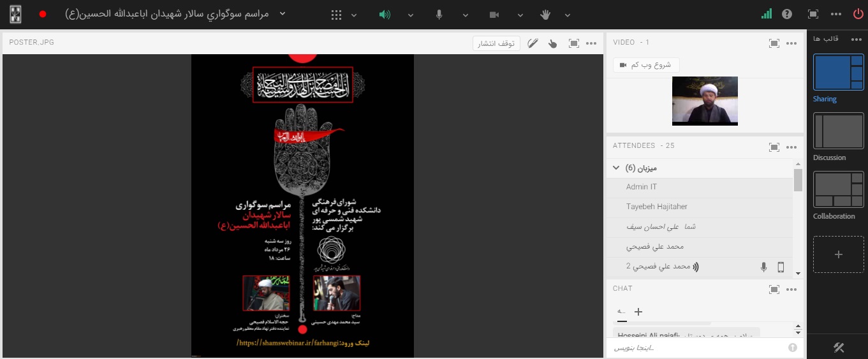Image resolution: width=868 pixels, height=359 pixels.
Task: Click the Adobe Connect logo icon
Action: (16, 14)
